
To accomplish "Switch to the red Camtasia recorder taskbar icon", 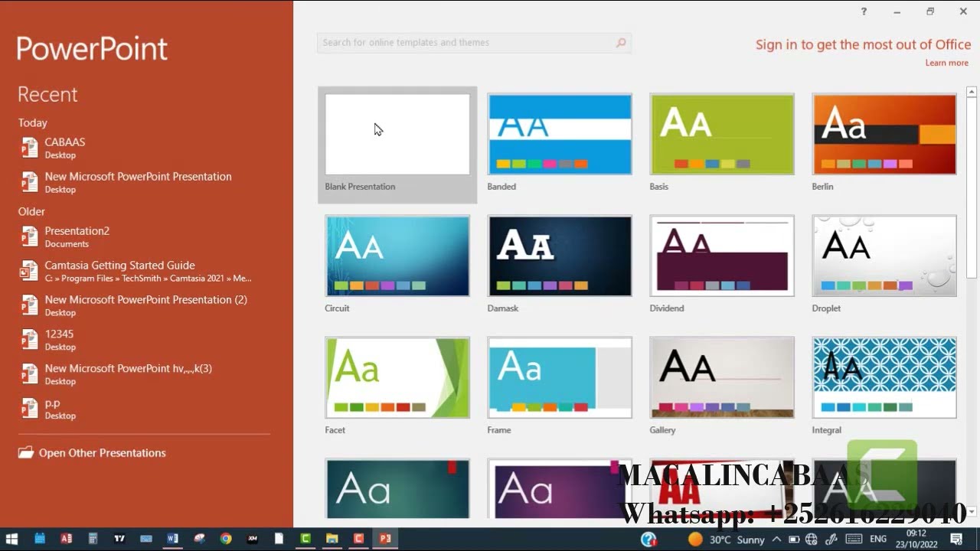I will [359, 539].
